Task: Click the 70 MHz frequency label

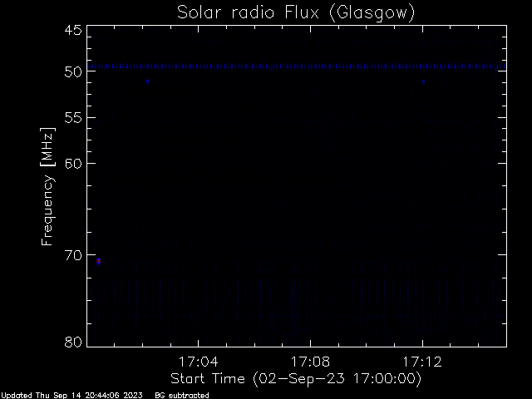Action: coord(73,255)
